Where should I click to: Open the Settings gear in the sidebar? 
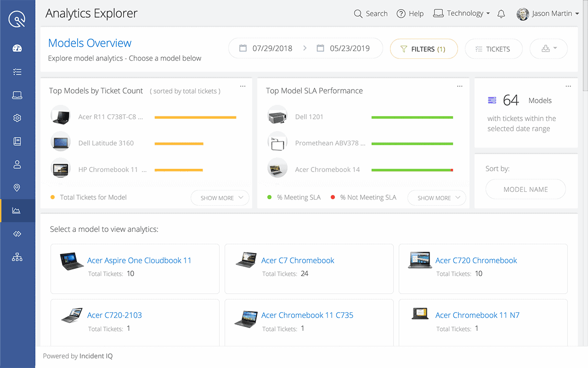pyautogui.click(x=17, y=118)
